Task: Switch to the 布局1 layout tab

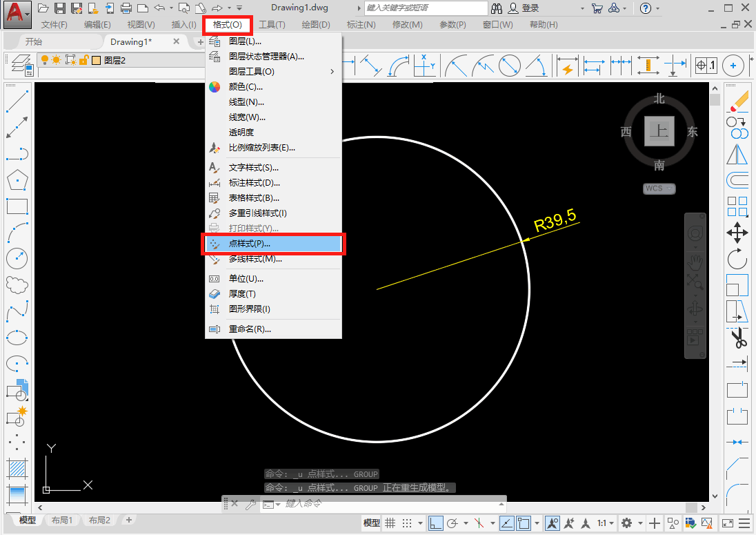Action: [x=62, y=521]
